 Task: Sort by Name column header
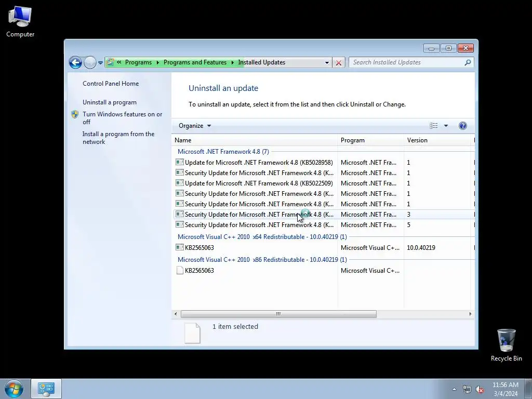point(255,140)
